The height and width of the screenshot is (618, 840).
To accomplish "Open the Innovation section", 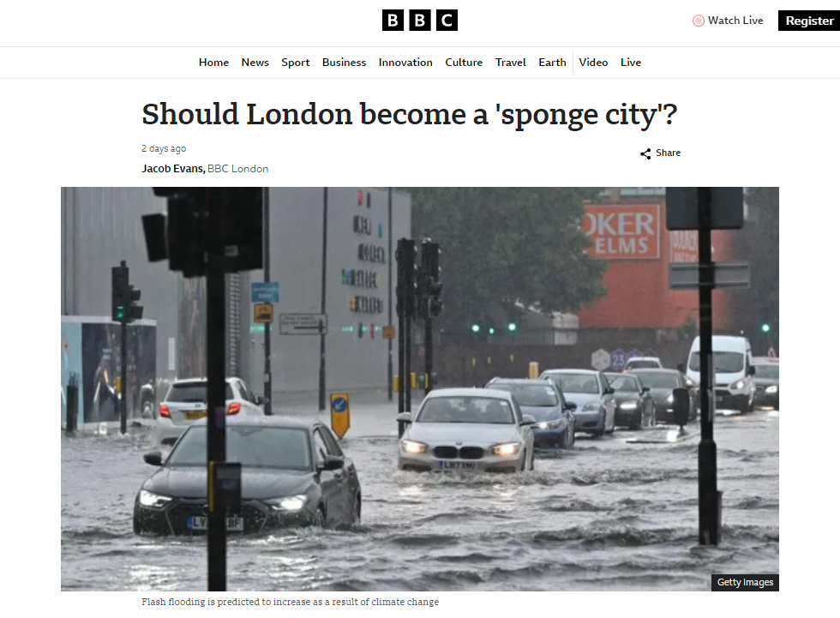I will 405,62.
